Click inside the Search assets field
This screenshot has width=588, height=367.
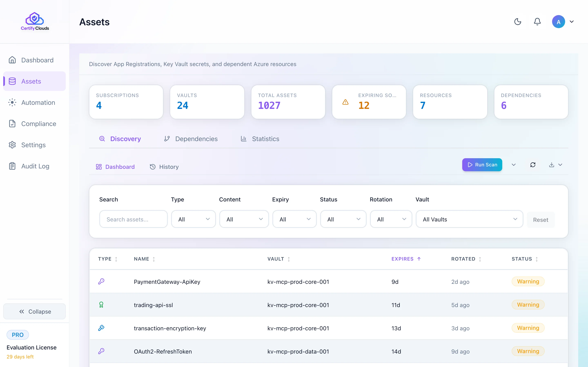click(x=133, y=219)
